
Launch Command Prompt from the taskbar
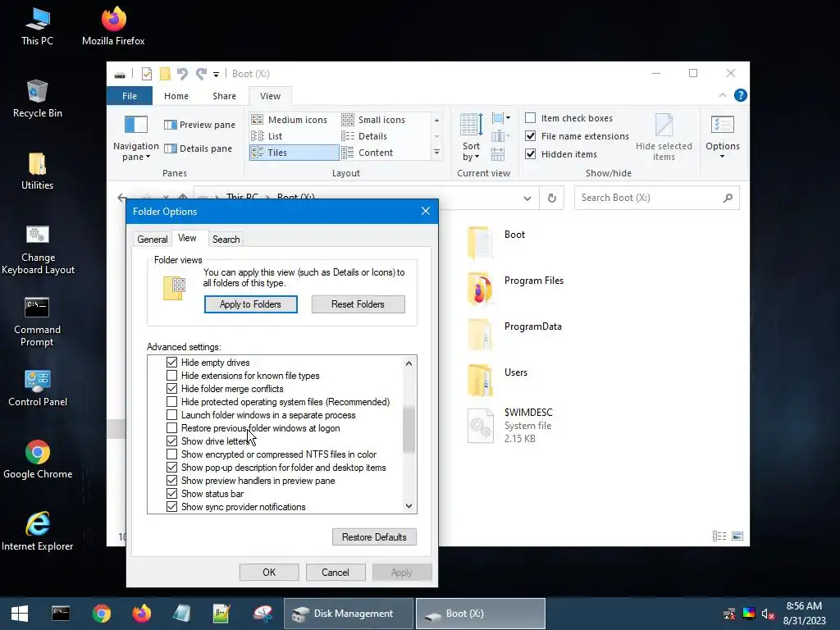click(x=61, y=614)
